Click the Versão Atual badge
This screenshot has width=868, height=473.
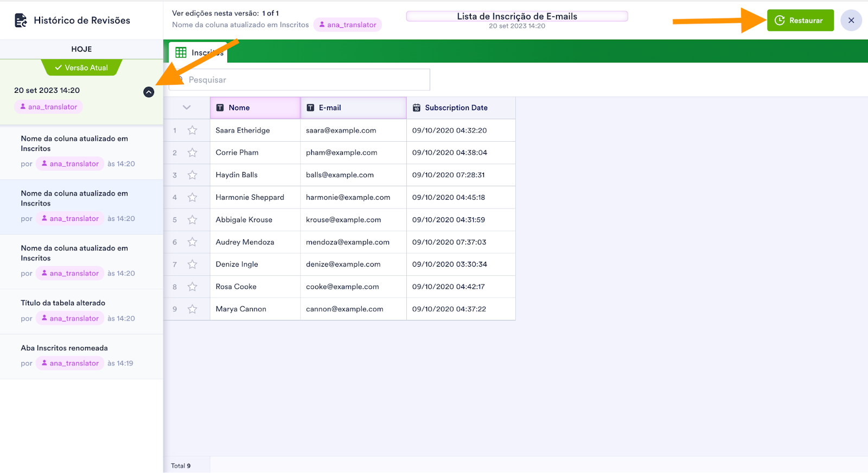coord(81,68)
